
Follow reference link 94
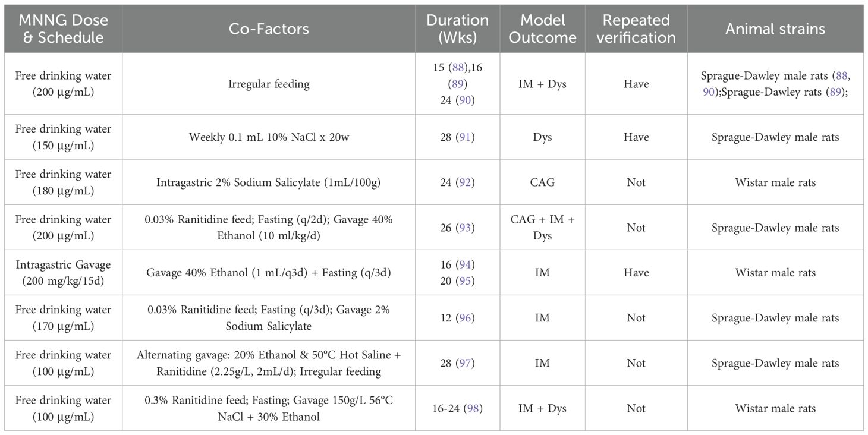point(465,264)
